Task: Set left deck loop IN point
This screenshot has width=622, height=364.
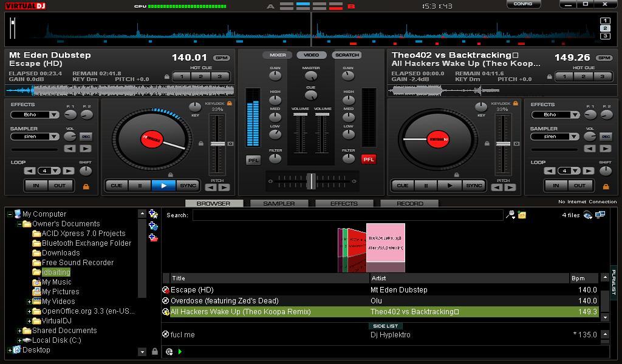Action: click(36, 186)
